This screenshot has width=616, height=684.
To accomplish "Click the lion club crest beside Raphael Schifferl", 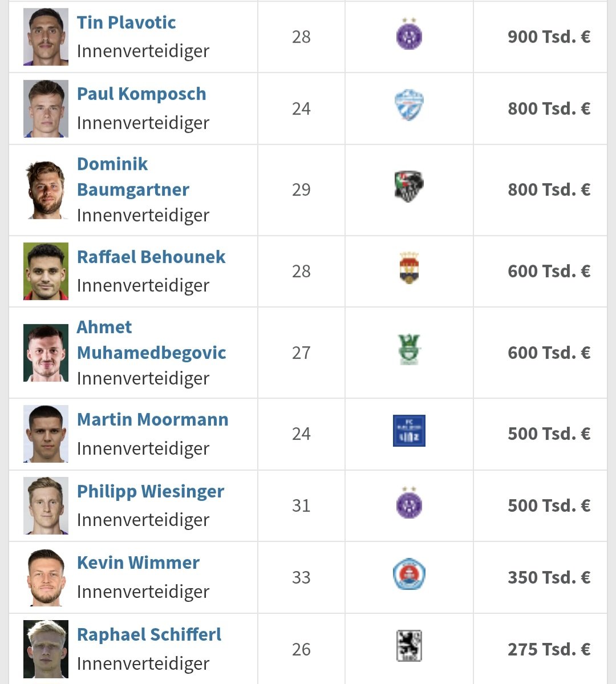I will [x=409, y=646].
